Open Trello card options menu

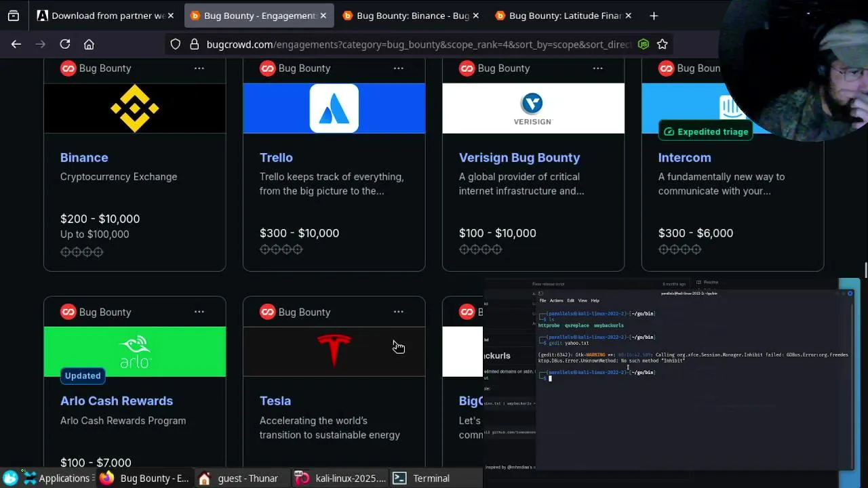(x=399, y=68)
